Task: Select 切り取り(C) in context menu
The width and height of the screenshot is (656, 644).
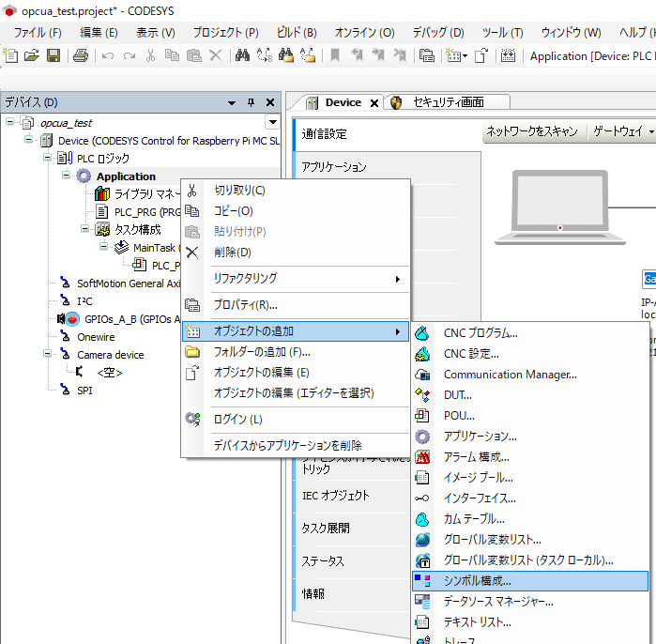Action: [x=296, y=191]
